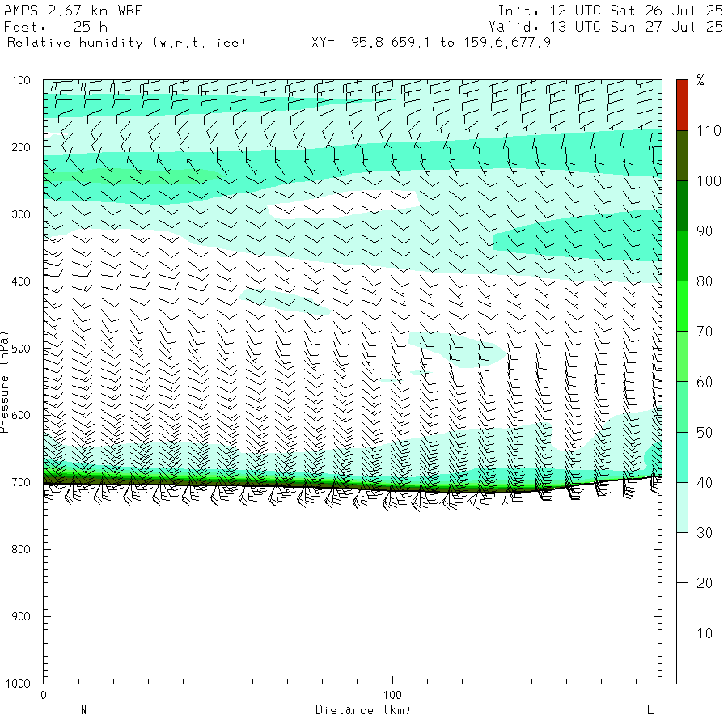Click the '20' colorbar value label

pyautogui.click(x=705, y=582)
